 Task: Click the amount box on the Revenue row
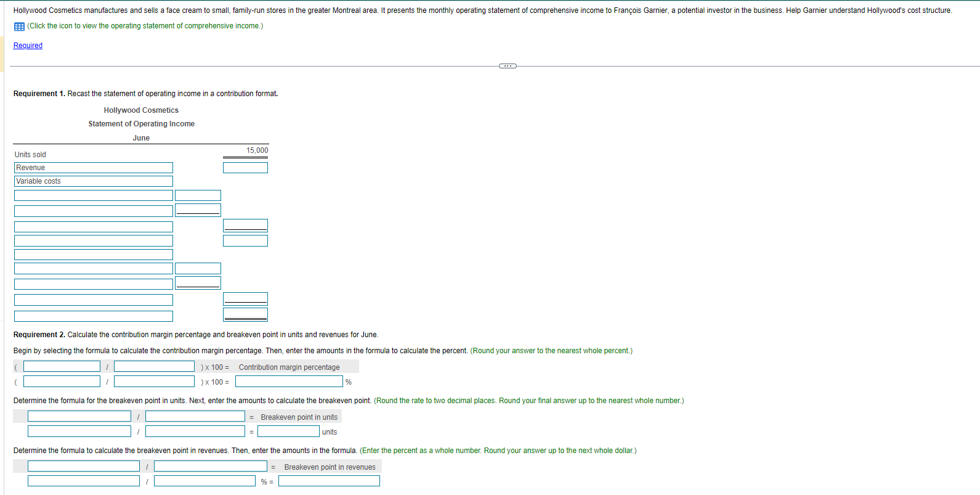(x=245, y=168)
